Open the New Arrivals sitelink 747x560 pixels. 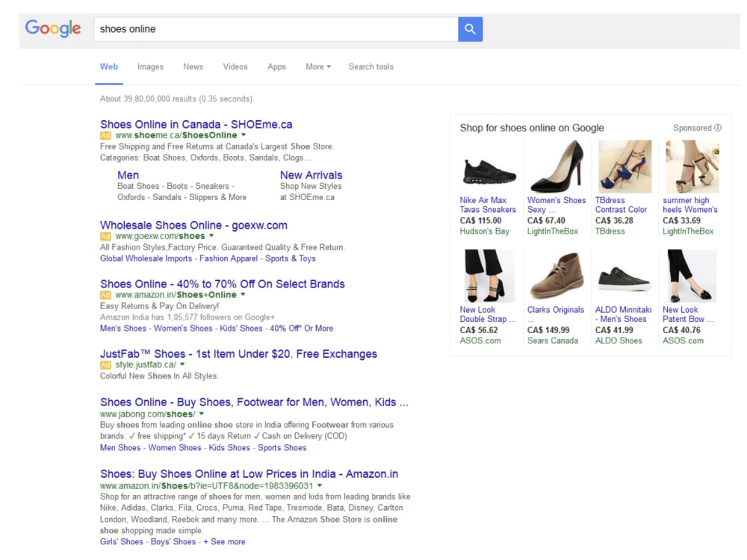[311, 175]
